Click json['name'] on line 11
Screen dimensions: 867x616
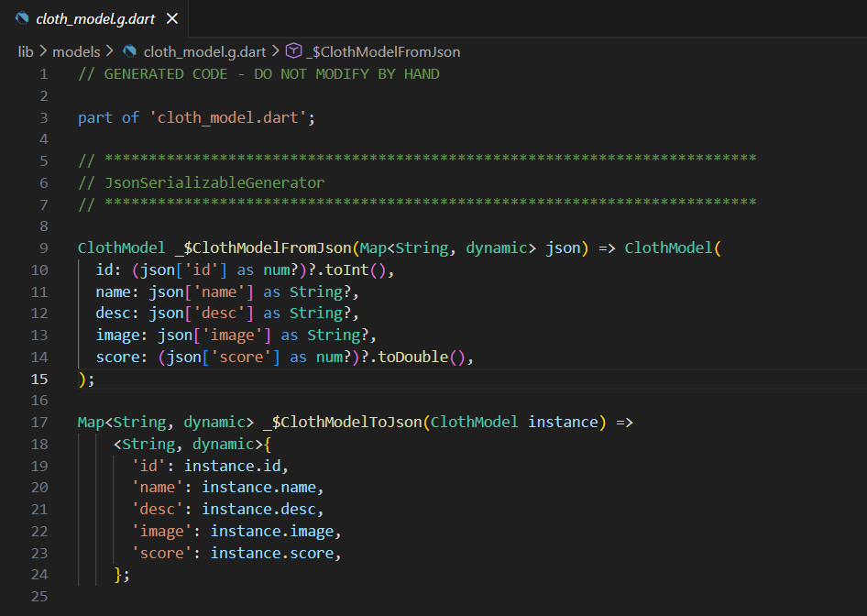(202, 292)
